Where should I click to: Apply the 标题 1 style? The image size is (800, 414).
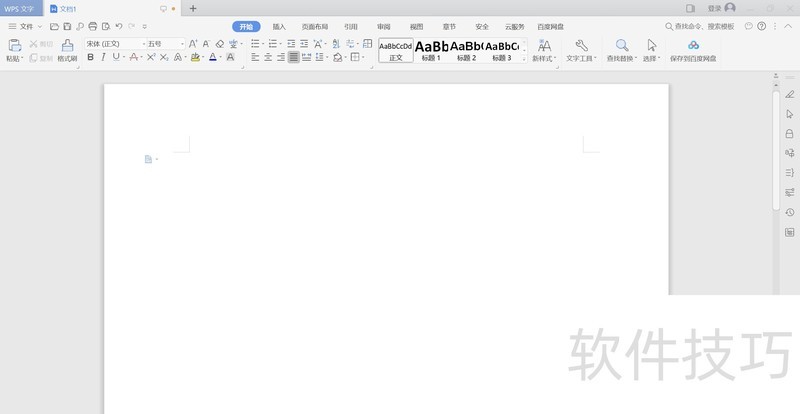click(x=431, y=50)
